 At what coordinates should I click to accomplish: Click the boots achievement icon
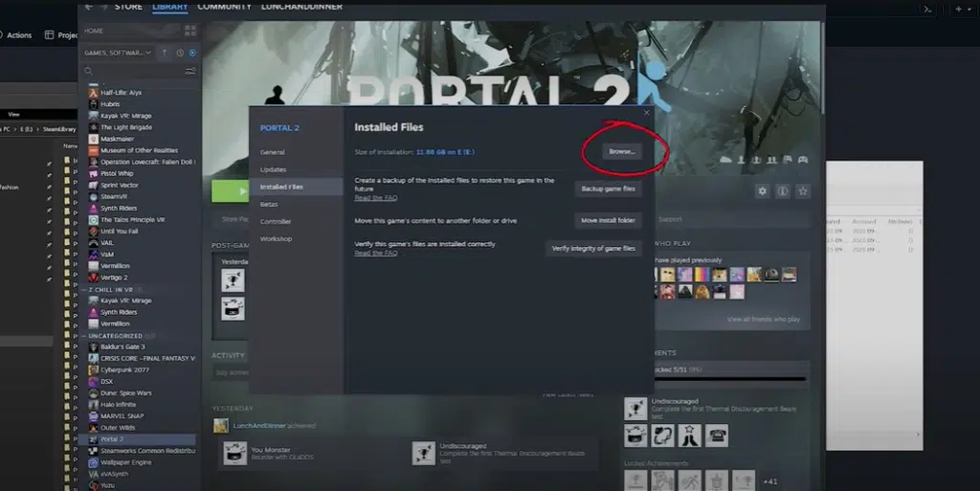pos(690,435)
